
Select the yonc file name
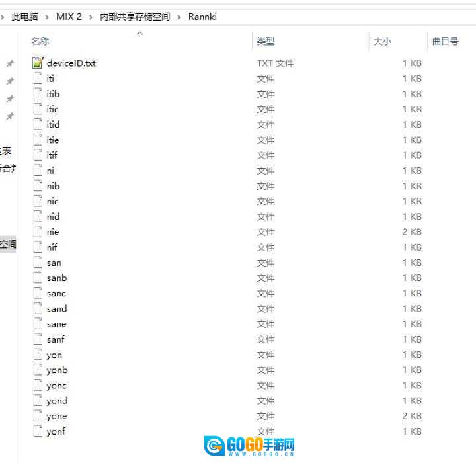pyautogui.click(x=56, y=386)
